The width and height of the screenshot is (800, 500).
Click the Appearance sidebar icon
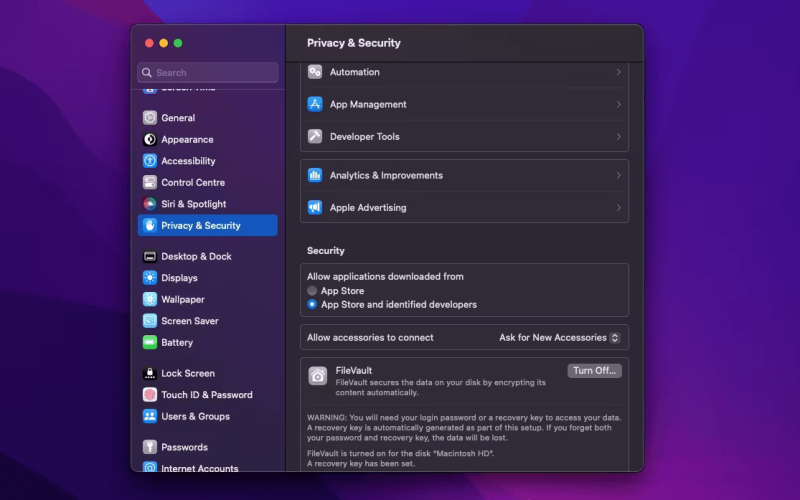pyautogui.click(x=149, y=139)
